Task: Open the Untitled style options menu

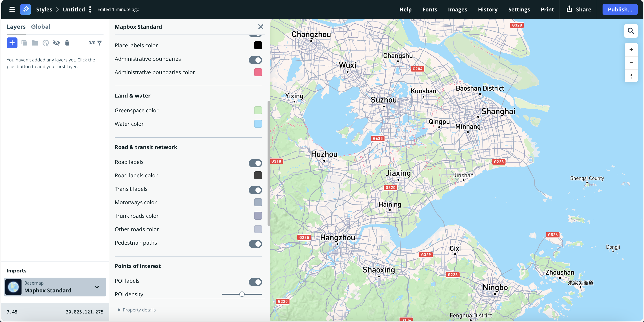Action: pyautogui.click(x=90, y=9)
